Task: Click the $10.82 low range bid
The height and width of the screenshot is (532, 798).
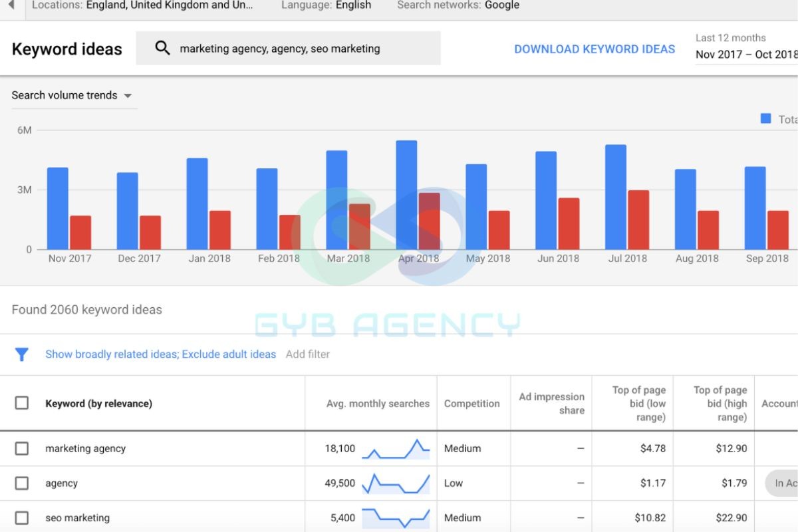Action: (x=650, y=517)
